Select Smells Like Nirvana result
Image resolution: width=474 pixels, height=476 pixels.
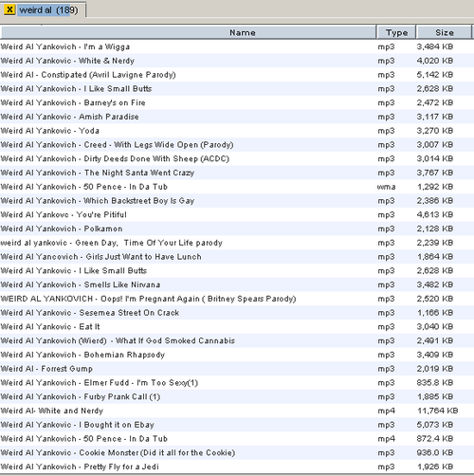237,284
